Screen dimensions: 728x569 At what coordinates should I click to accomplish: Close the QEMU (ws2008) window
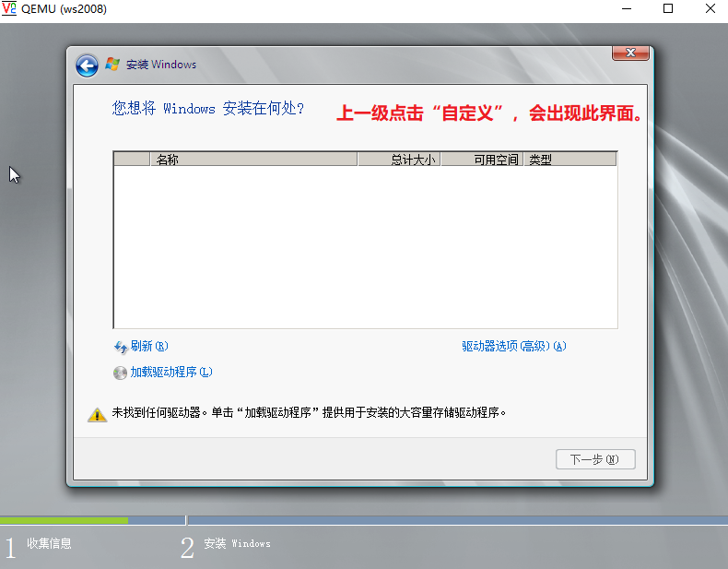710,8
